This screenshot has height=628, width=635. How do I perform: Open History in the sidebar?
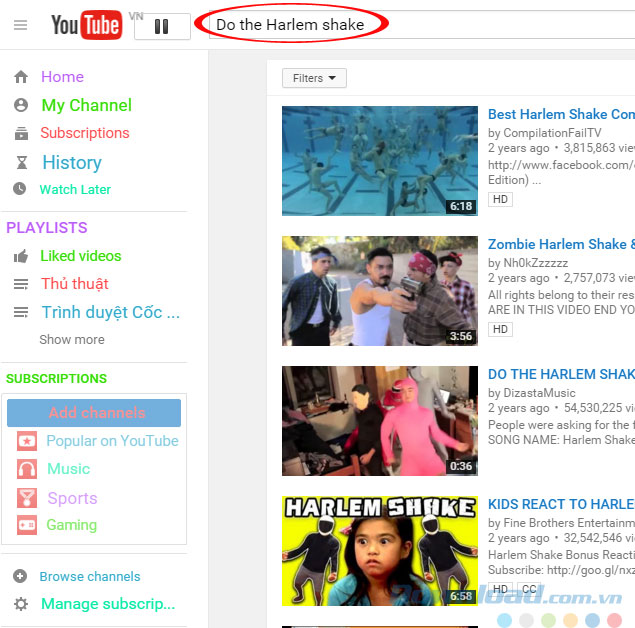point(72,162)
